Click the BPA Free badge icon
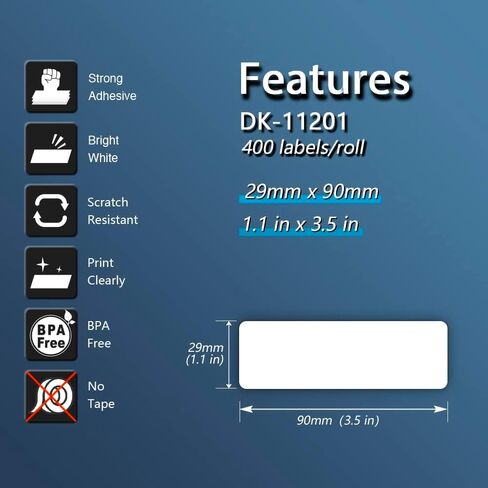 pyautogui.click(x=51, y=335)
